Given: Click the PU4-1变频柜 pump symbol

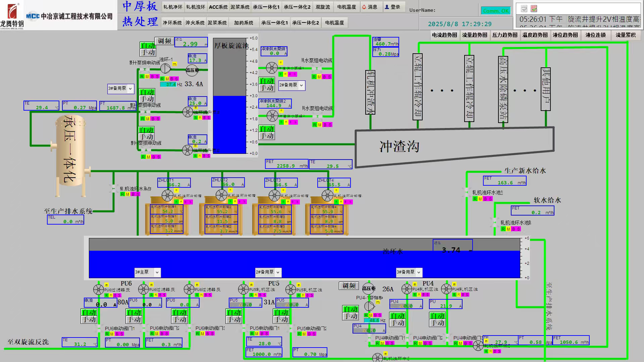Looking at the screenshot, I should click(369, 306).
